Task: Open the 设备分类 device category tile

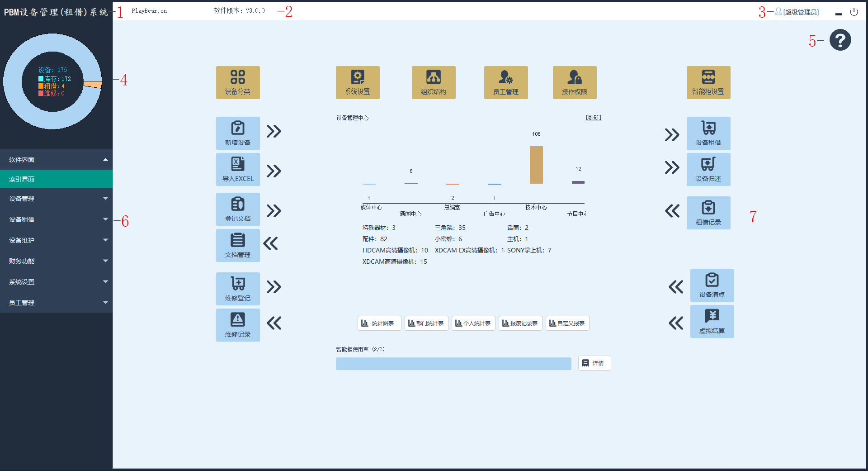Action: tap(238, 82)
